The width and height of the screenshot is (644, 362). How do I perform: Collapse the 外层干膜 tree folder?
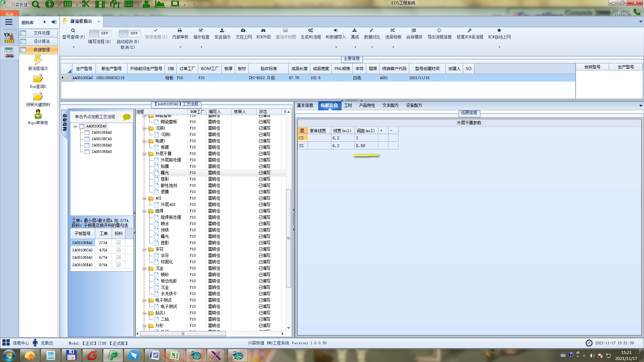[x=144, y=154]
